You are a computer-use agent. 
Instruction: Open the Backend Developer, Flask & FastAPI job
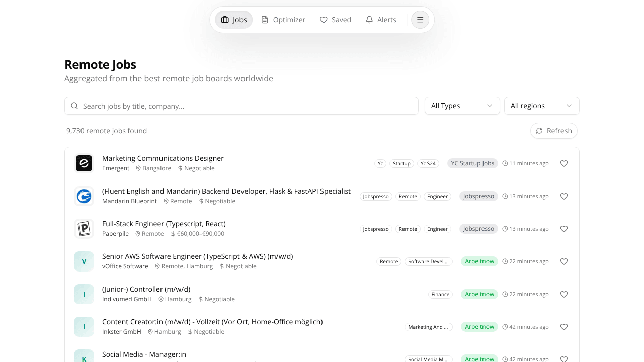point(226,191)
